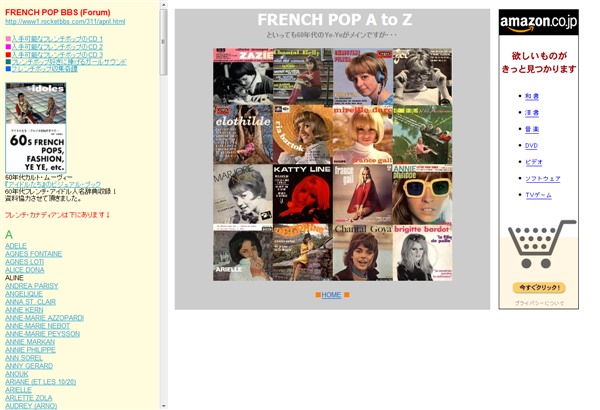
Task: Open the Clothilde record cover
Action: click(x=243, y=135)
